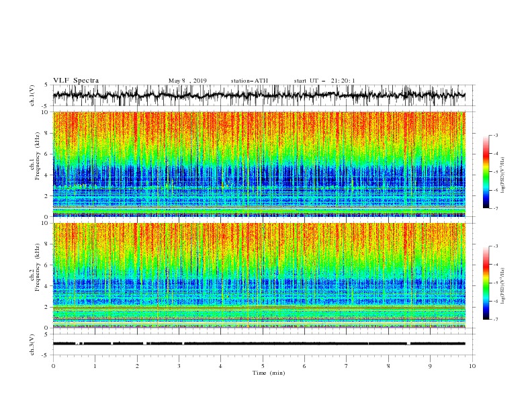Image resolution: width=532 pixels, height=411 pixels.
Task: Click the "2" tick label on Time axis
Action: (x=137, y=366)
